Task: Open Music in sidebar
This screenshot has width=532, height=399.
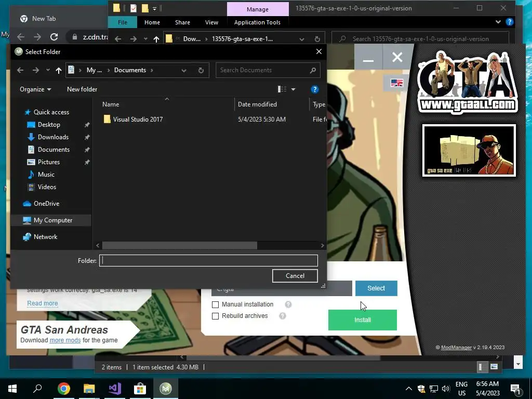Action: tap(46, 175)
